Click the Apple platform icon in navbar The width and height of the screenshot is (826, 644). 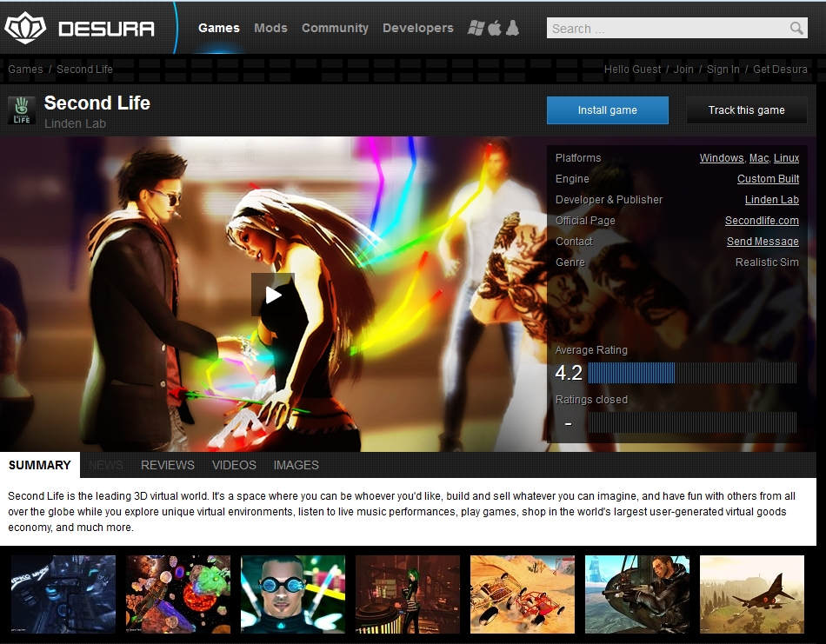click(x=495, y=28)
